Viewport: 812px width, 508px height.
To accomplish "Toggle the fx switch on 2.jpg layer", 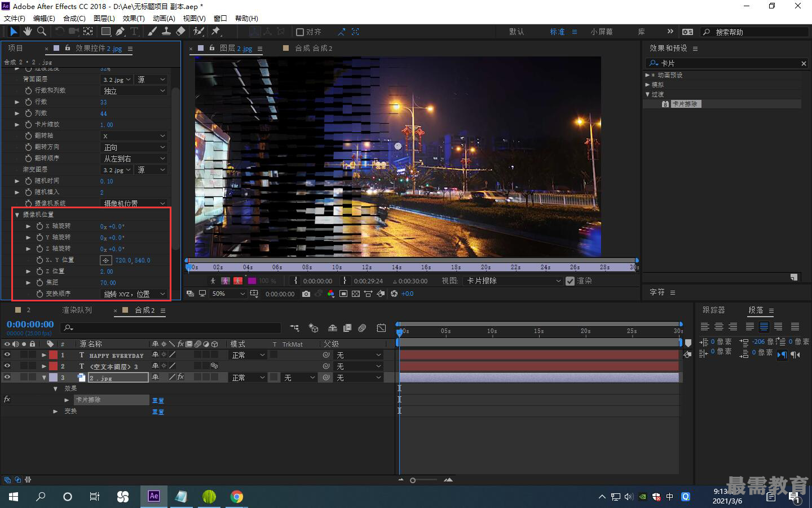I will tap(180, 377).
